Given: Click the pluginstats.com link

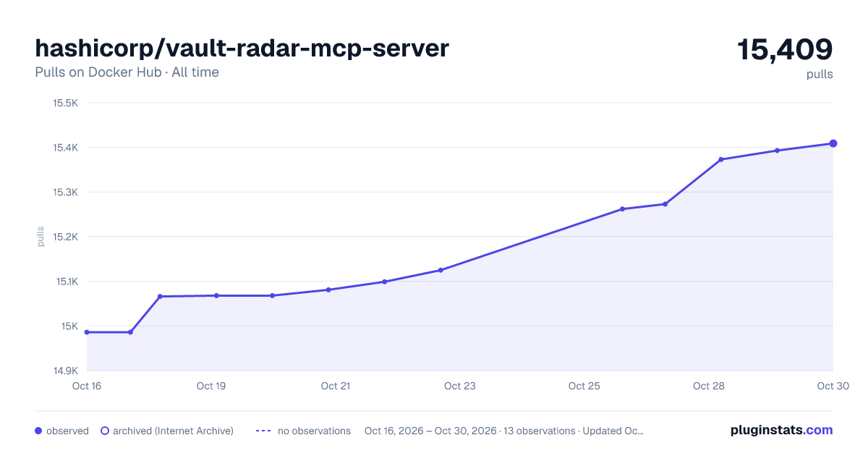Looking at the screenshot, I should tap(781, 430).
